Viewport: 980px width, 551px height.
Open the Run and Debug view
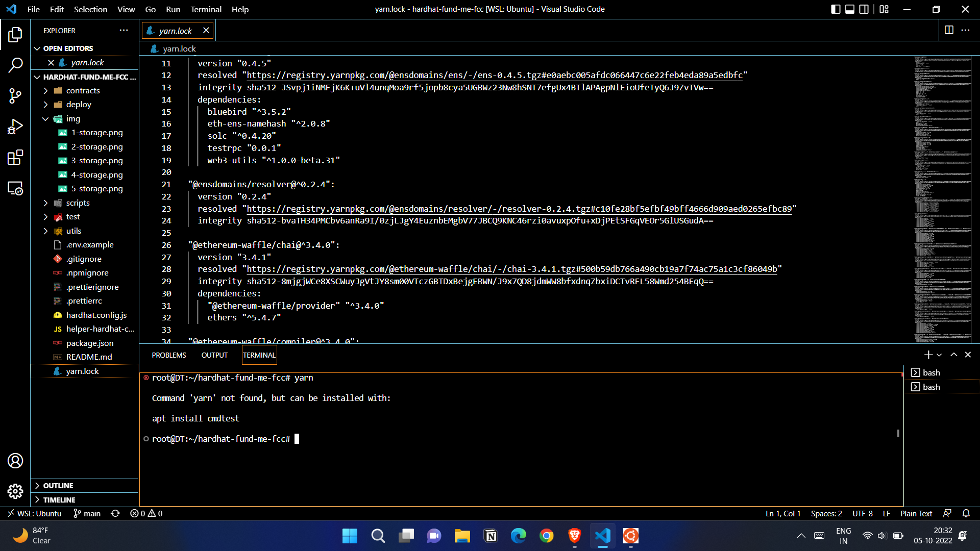click(15, 127)
